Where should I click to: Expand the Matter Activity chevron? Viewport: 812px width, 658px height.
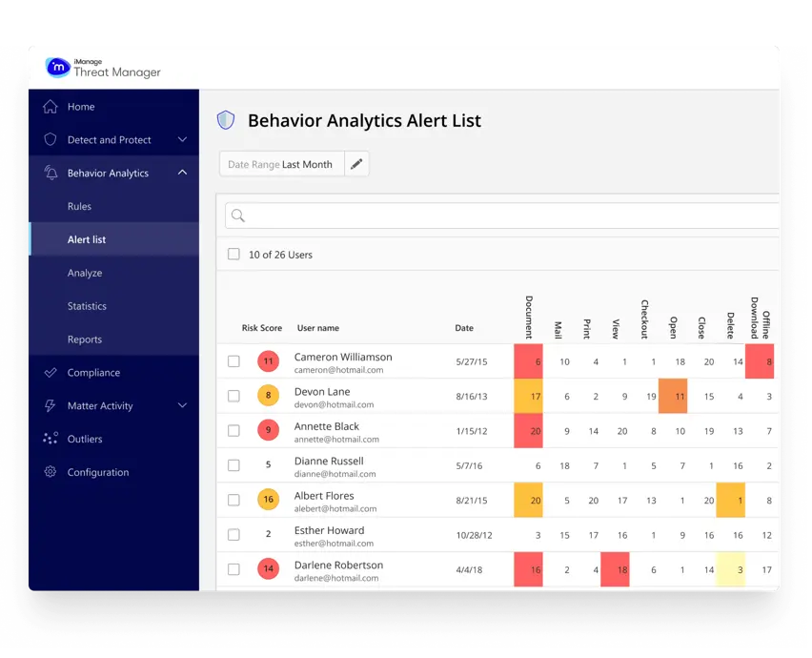(182, 405)
